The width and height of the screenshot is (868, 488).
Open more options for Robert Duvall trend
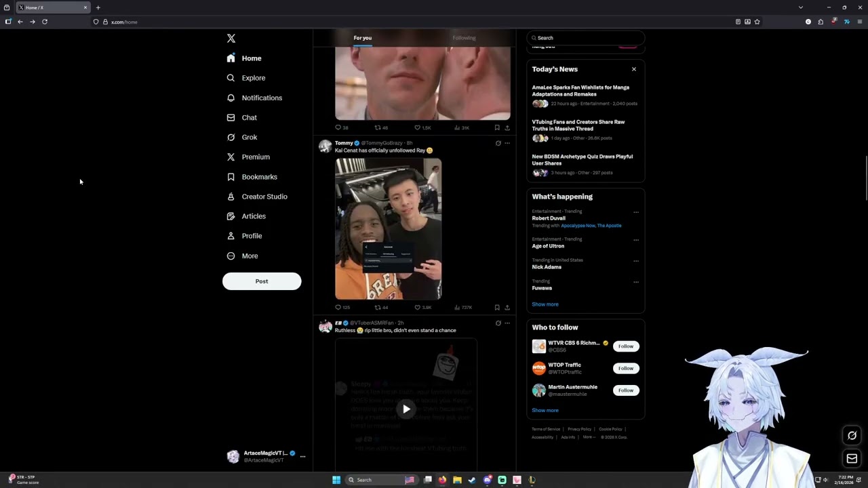[635, 212]
